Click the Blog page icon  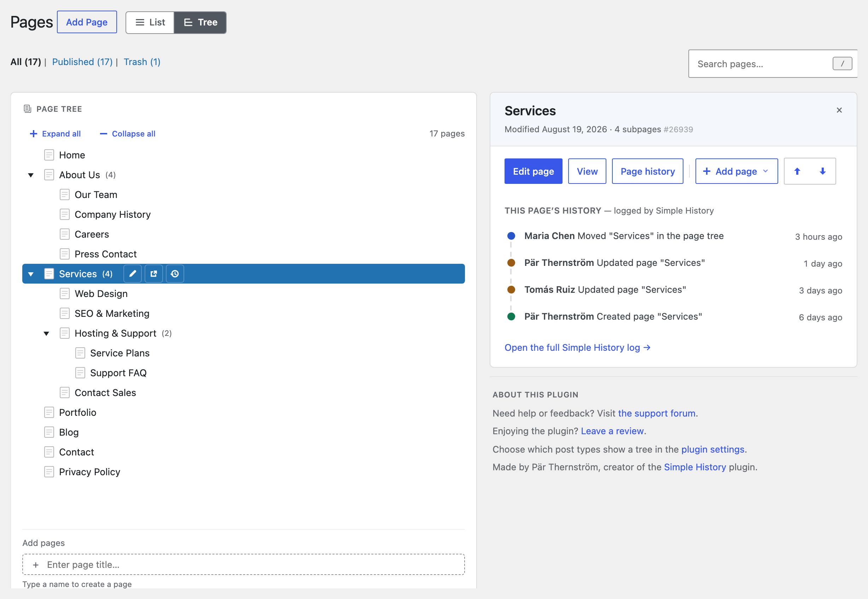pos(49,432)
